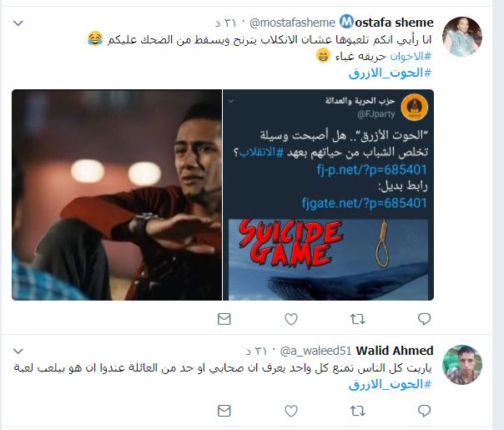Visit @a_waleed51 handle link
The width and height of the screenshot is (504, 430).
[x=316, y=351]
